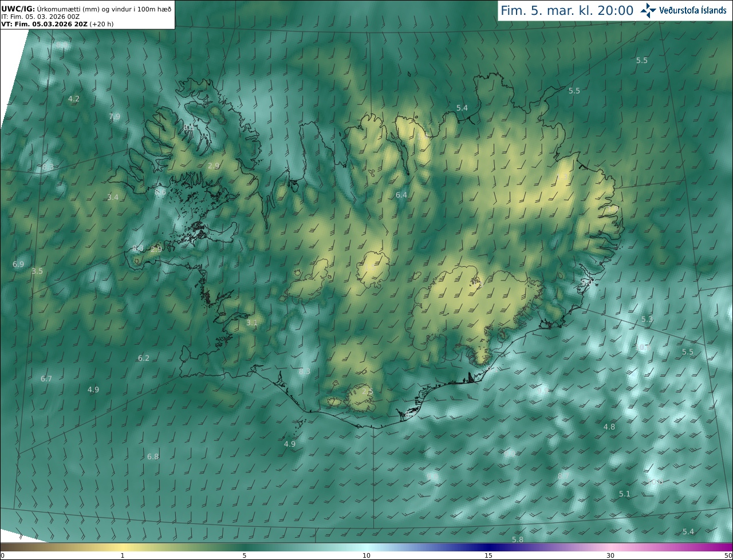Click the 7.9 value on the map
Screen dimensions: 733x560
pyautogui.click(x=115, y=117)
